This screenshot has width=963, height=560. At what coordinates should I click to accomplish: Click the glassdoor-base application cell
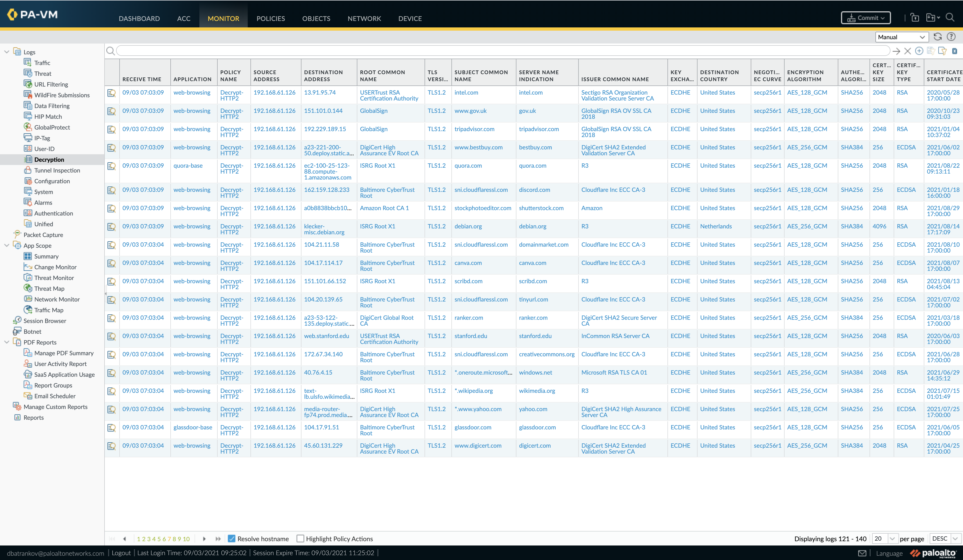coord(193,427)
